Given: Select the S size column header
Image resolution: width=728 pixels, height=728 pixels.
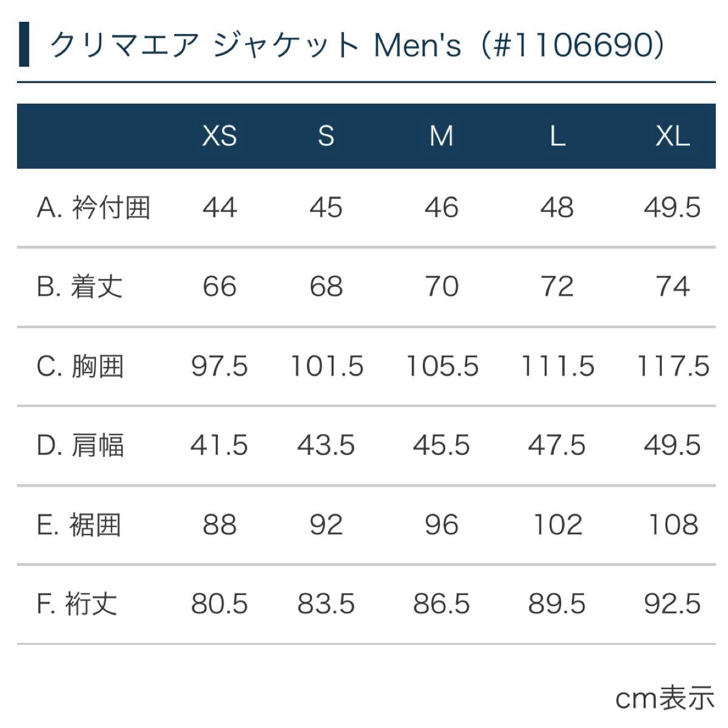Looking at the screenshot, I should click(x=326, y=136).
